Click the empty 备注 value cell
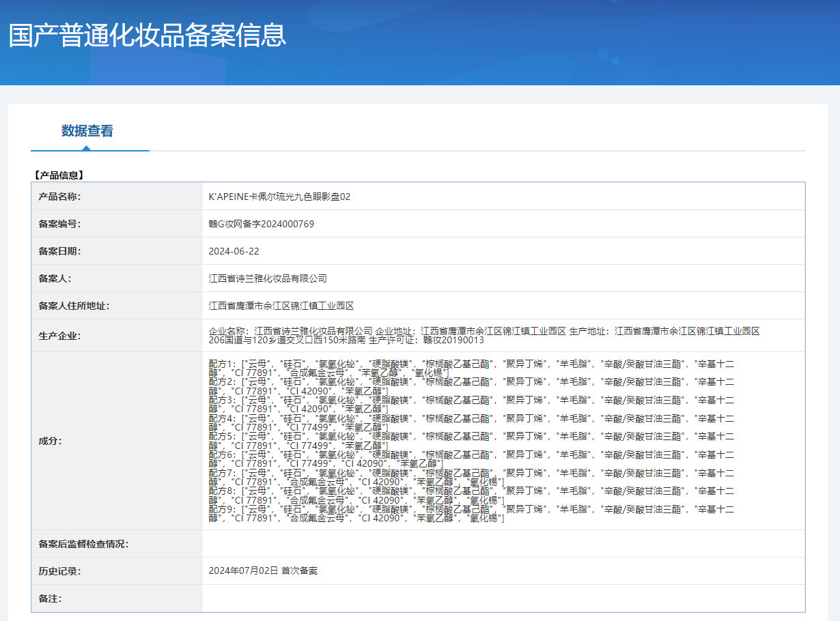The height and width of the screenshot is (621, 840). (x=503, y=598)
